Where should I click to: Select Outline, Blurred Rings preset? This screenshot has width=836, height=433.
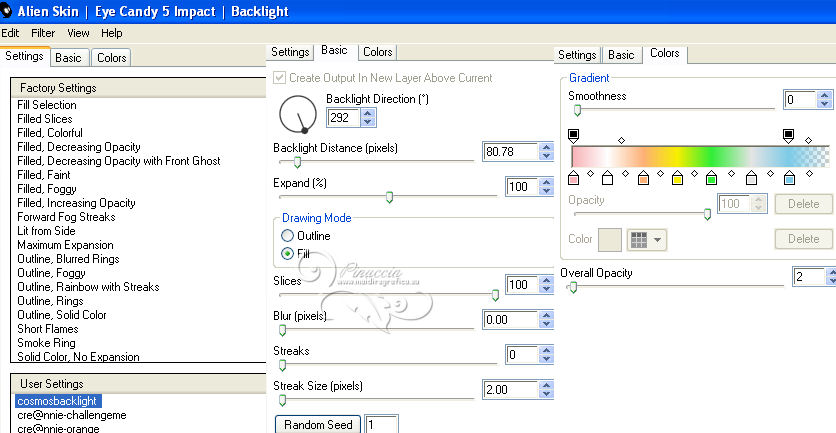(x=68, y=259)
